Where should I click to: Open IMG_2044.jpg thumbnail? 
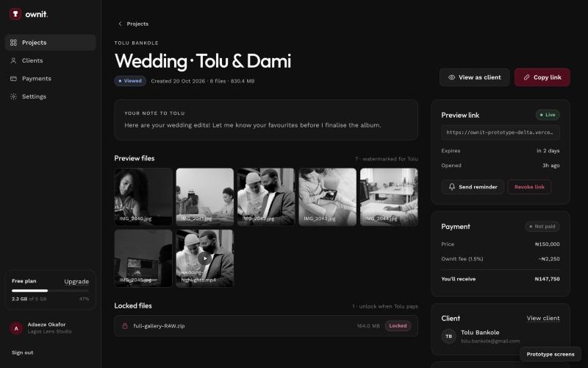(x=389, y=197)
